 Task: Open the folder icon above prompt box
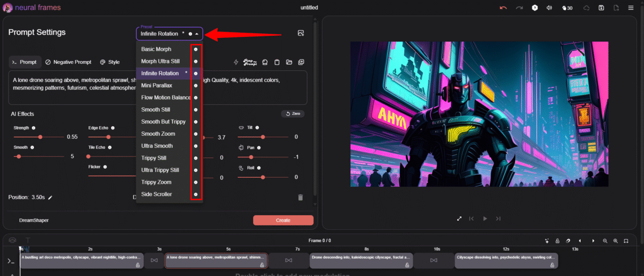[x=289, y=62]
